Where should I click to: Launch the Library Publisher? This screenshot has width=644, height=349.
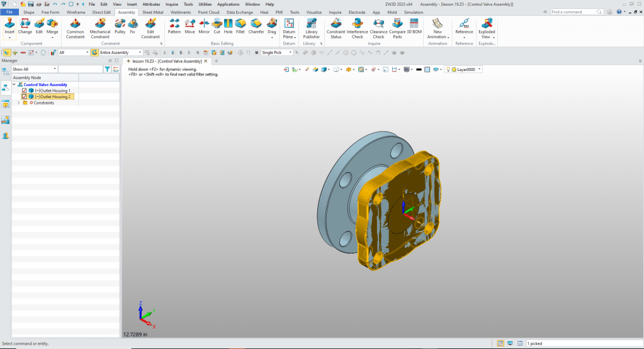point(311,28)
